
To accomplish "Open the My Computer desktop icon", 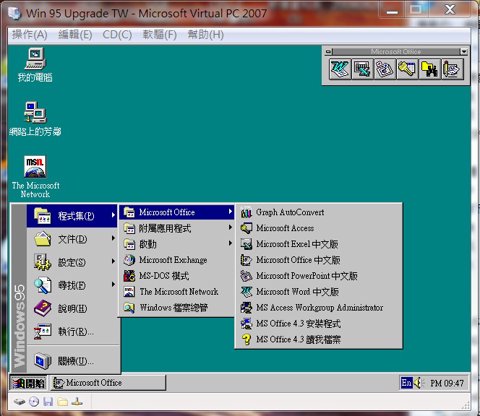I will click(x=35, y=65).
